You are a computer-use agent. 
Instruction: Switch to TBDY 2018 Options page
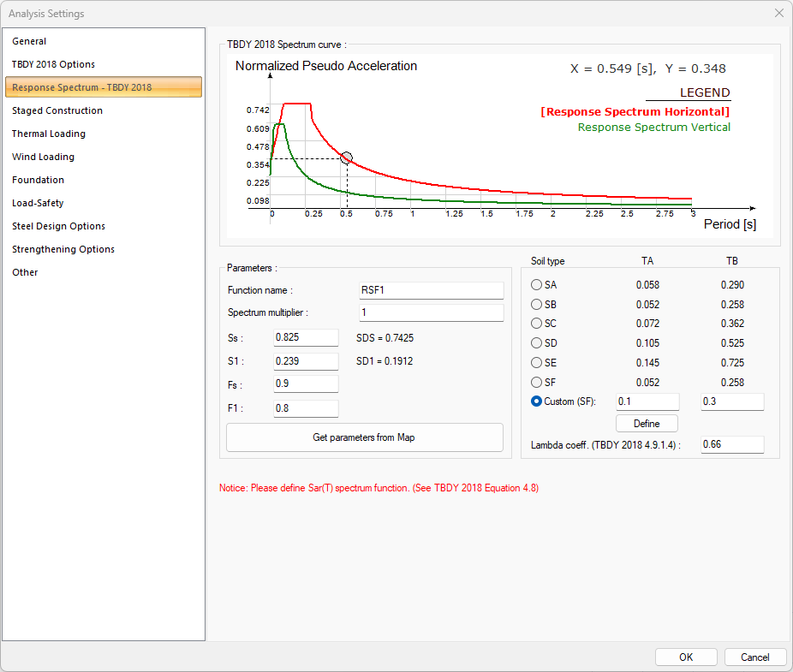pos(53,64)
